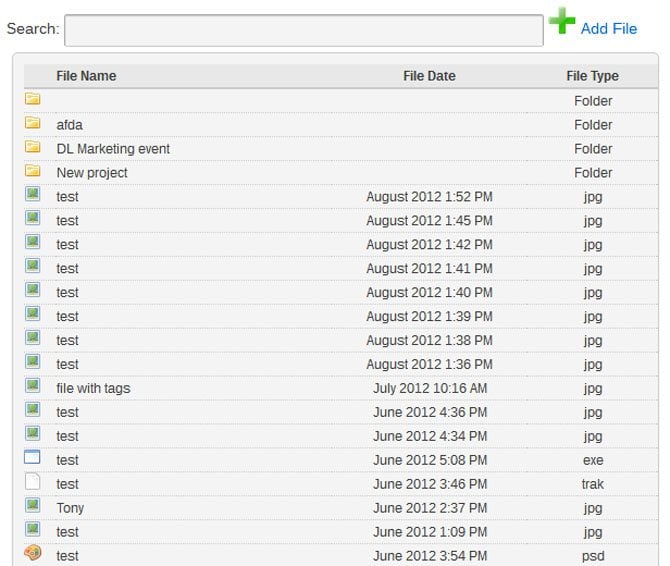Sort by File Date column header

[429, 76]
